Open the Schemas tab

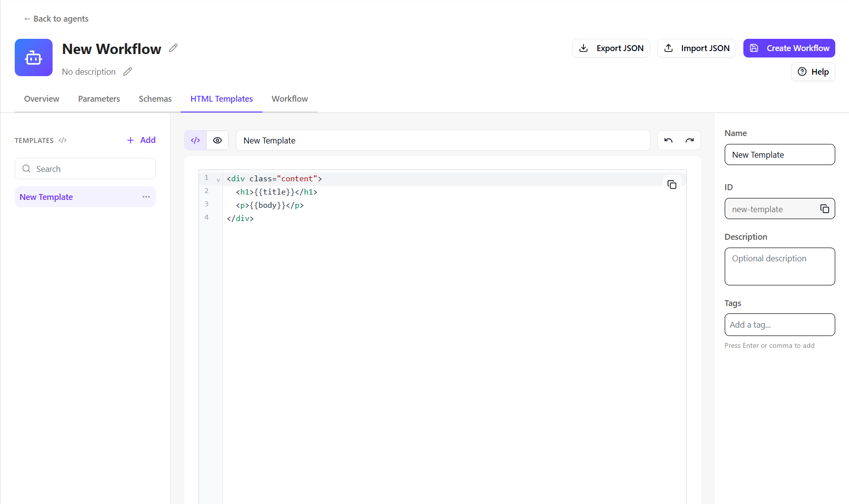155,99
